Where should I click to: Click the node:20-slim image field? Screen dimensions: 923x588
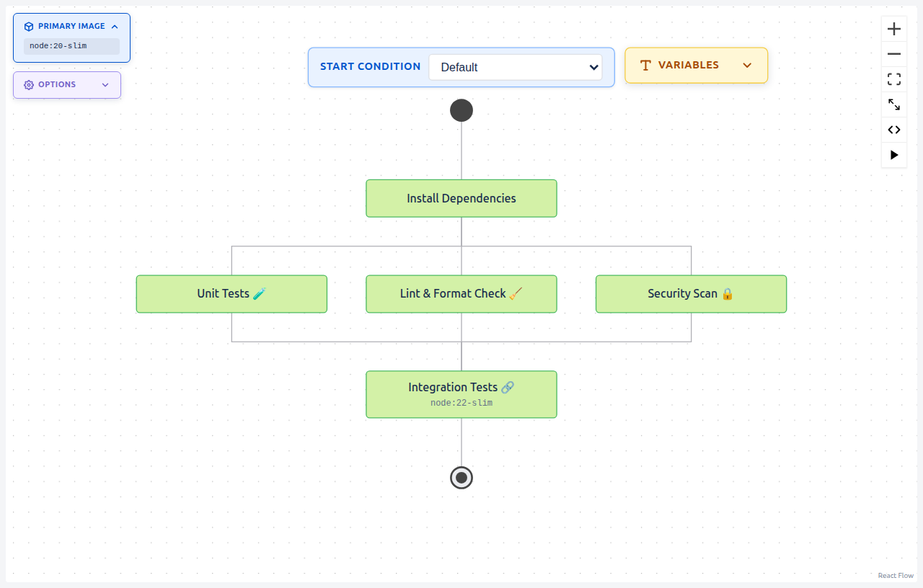coord(71,46)
